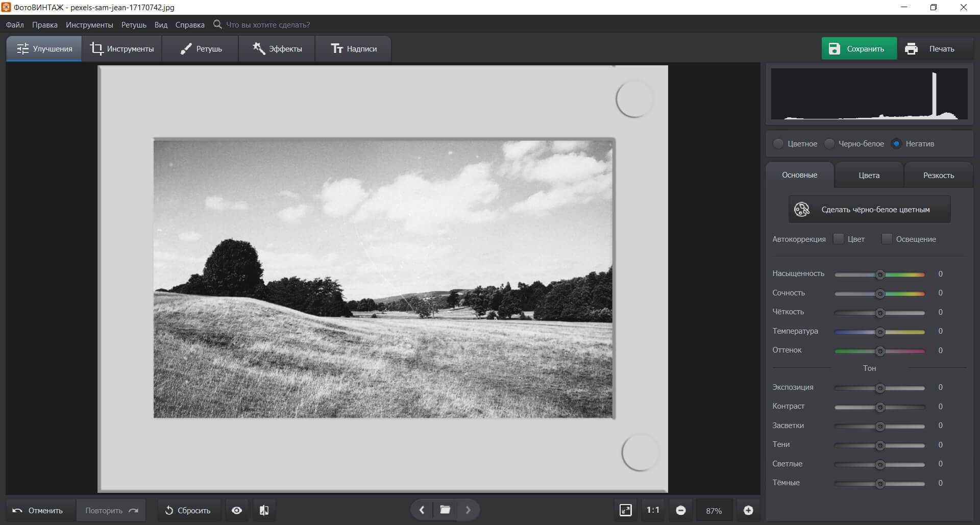The width and height of the screenshot is (980, 525).
Task: Adjust the Засветки slider handle
Action: point(880,427)
